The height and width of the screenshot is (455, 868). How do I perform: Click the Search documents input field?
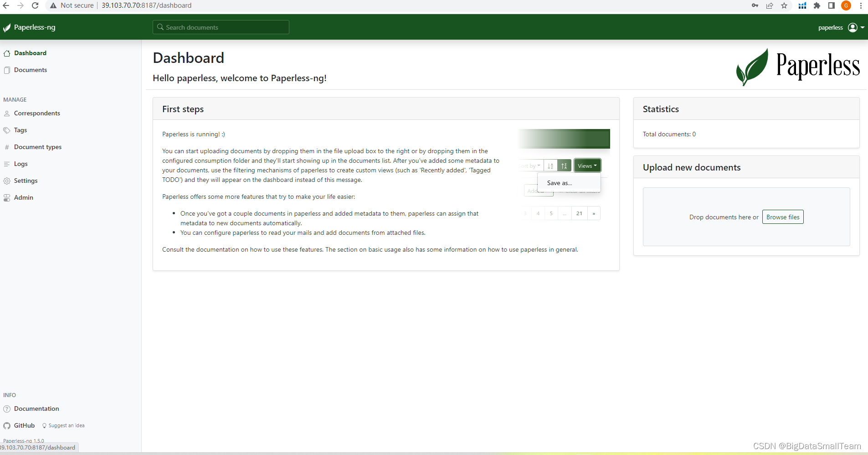tap(221, 27)
